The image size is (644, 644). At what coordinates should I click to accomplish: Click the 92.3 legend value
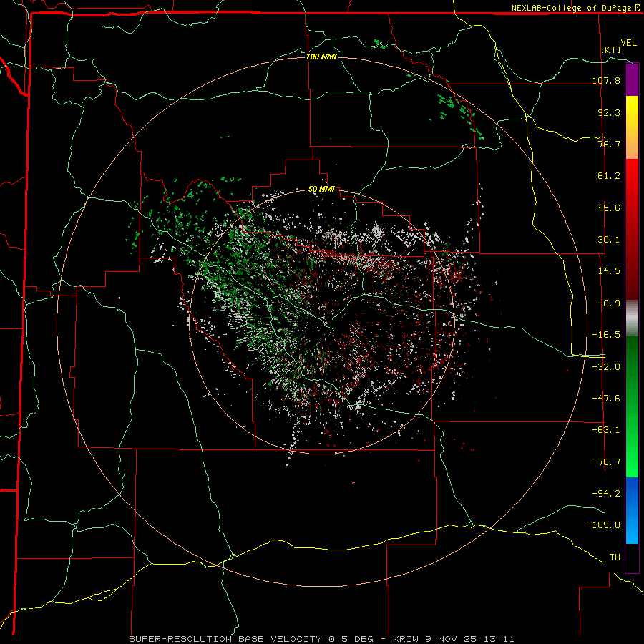pyautogui.click(x=609, y=112)
